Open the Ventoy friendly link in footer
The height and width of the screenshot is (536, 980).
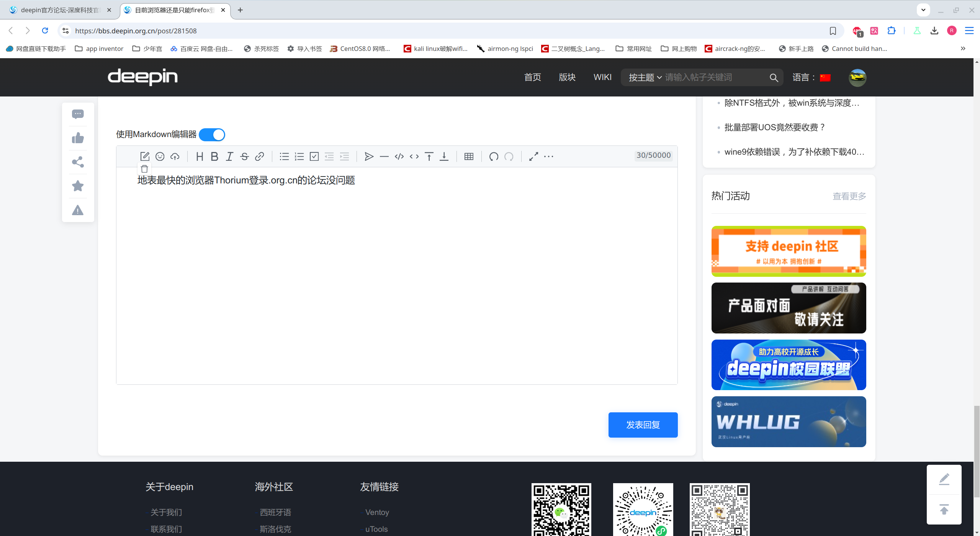click(377, 512)
